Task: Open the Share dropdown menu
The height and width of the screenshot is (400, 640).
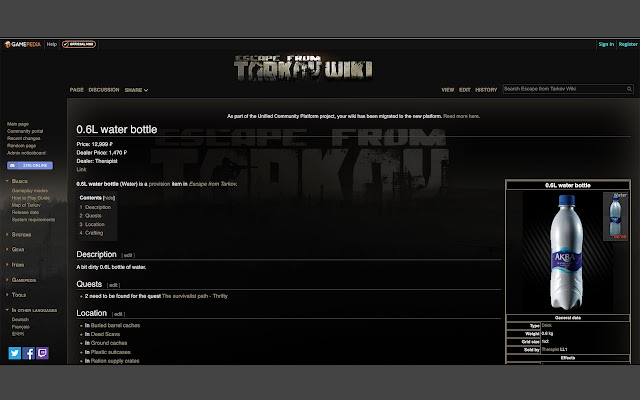Action: tap(136, 90)
